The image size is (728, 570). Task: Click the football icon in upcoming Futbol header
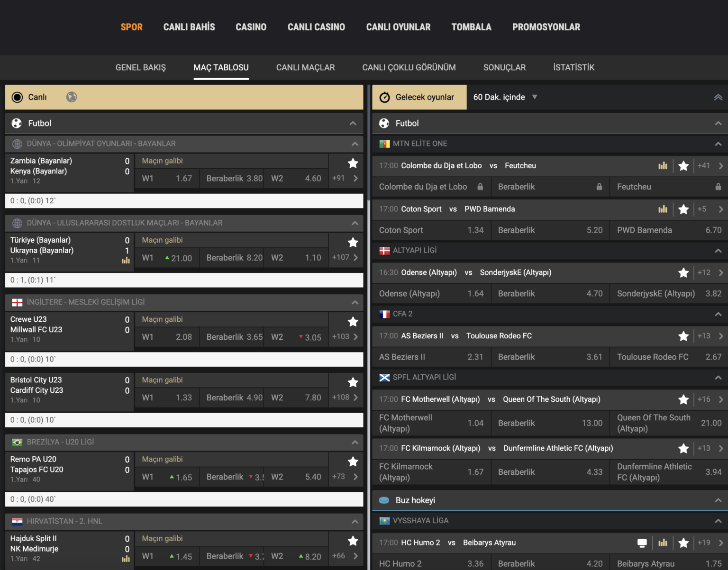[x=384, y=123]
